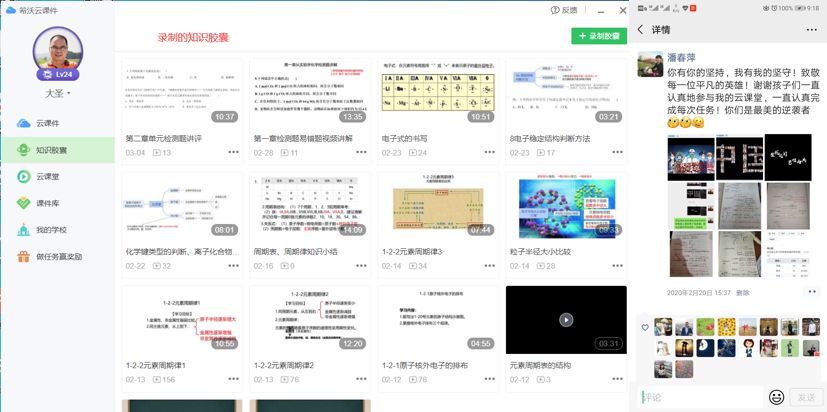This screenshot has height=412, width=827.
Task: Open the emoji picker beside comment box
Action: tap(776, 397)
